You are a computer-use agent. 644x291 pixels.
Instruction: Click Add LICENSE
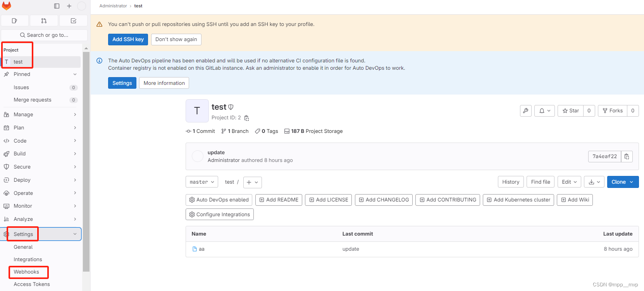tap(329, 200)
